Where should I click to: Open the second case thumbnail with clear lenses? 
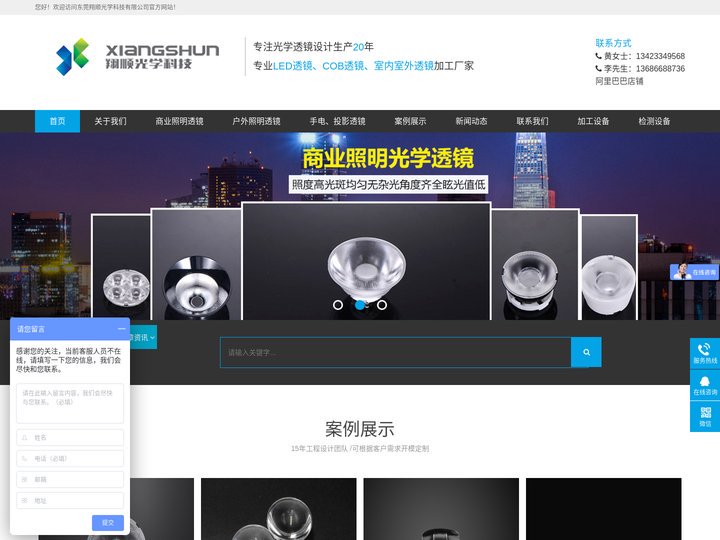(279, 509)
